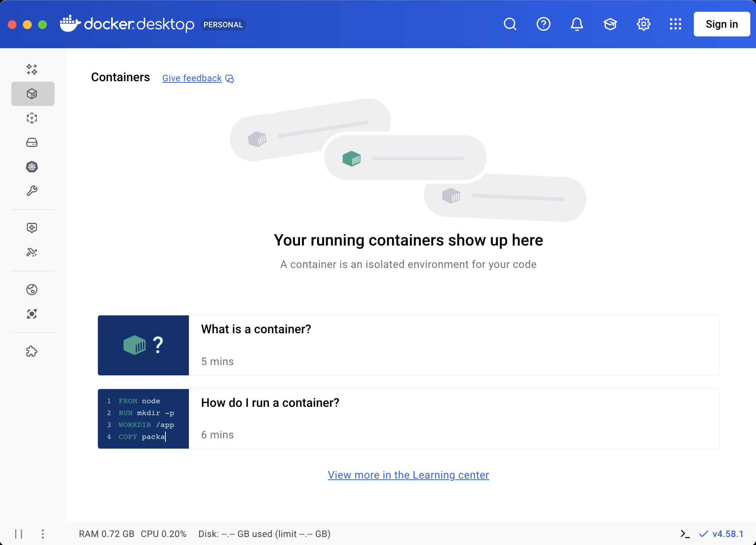Viewport: 756px width, 545px height.
Task: Open the Builds wrench icon
Action: pos(32,191)
